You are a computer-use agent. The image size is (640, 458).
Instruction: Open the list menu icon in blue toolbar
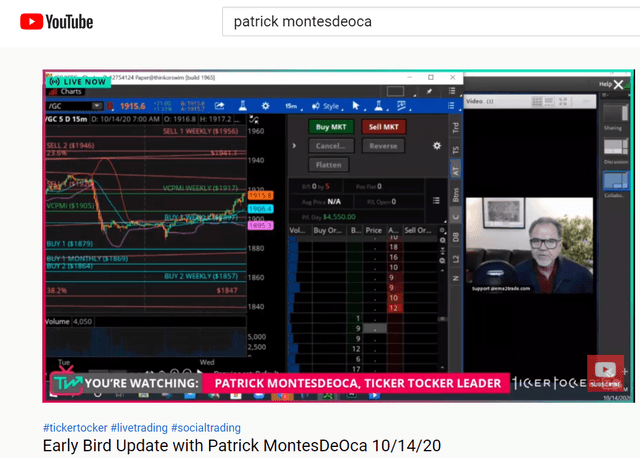tap(451, 106)
